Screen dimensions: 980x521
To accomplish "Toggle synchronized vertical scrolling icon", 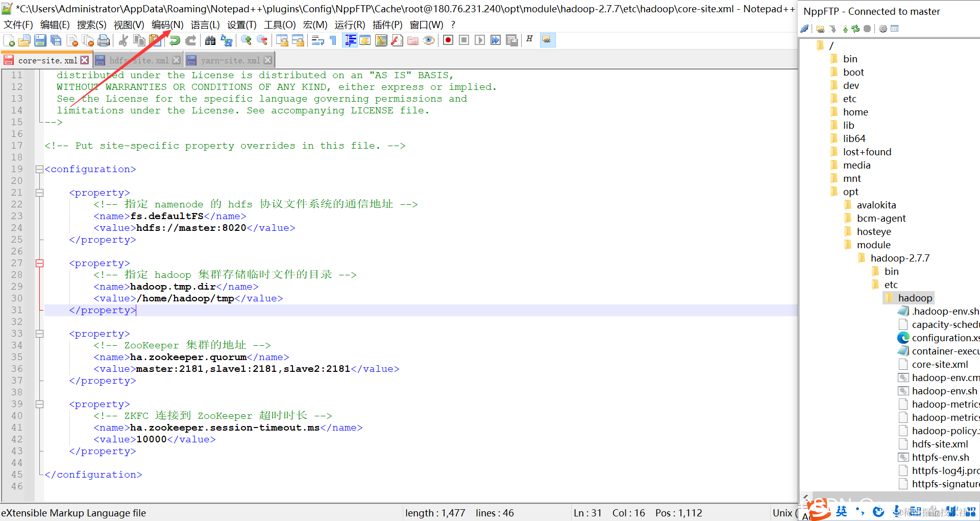I will click(x=282, y=40).
